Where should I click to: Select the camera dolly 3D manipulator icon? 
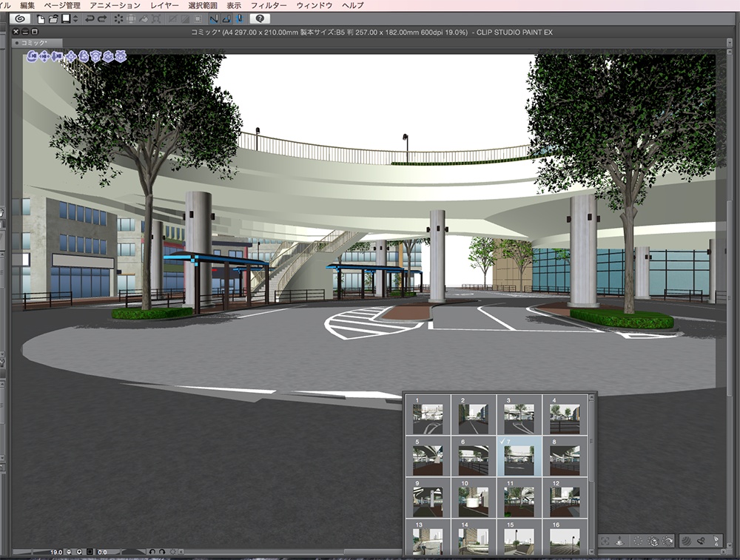(x=57, y=57)
